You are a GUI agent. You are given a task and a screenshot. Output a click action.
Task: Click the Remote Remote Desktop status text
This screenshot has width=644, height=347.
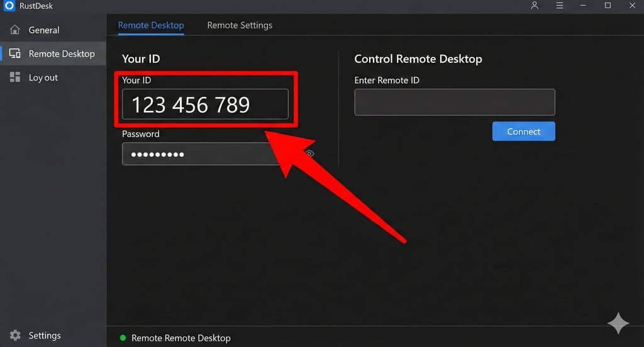click(x=180, y=338)
